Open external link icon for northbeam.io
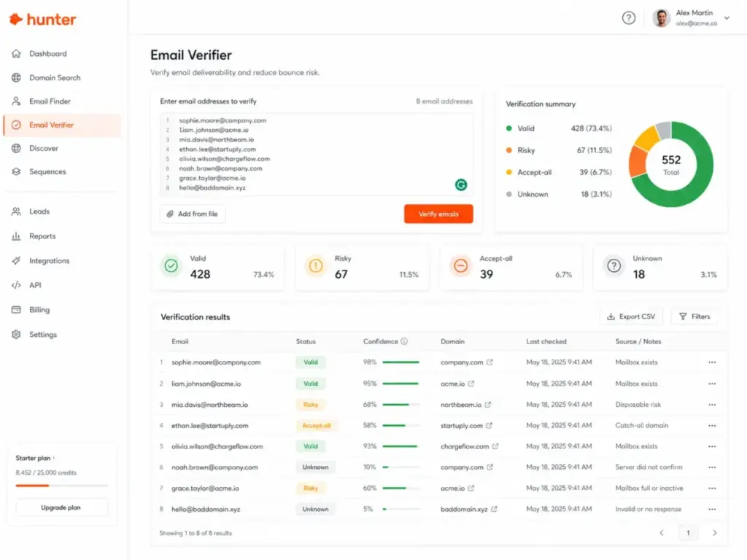 point(488,405)
